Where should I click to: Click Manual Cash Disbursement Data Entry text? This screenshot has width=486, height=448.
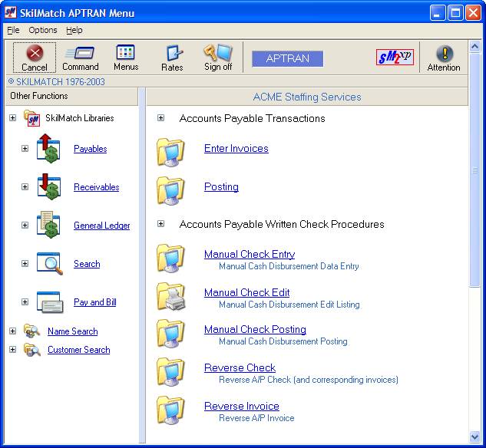point(289,266)
